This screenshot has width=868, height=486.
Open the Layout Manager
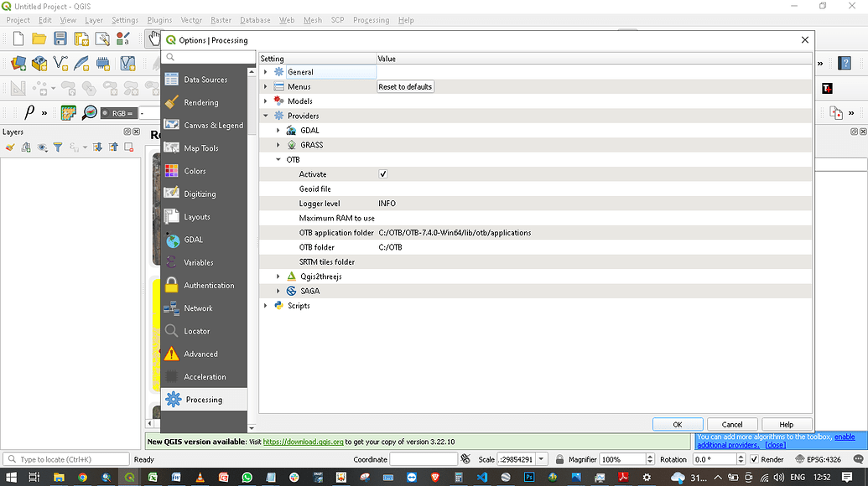point(102,38)
